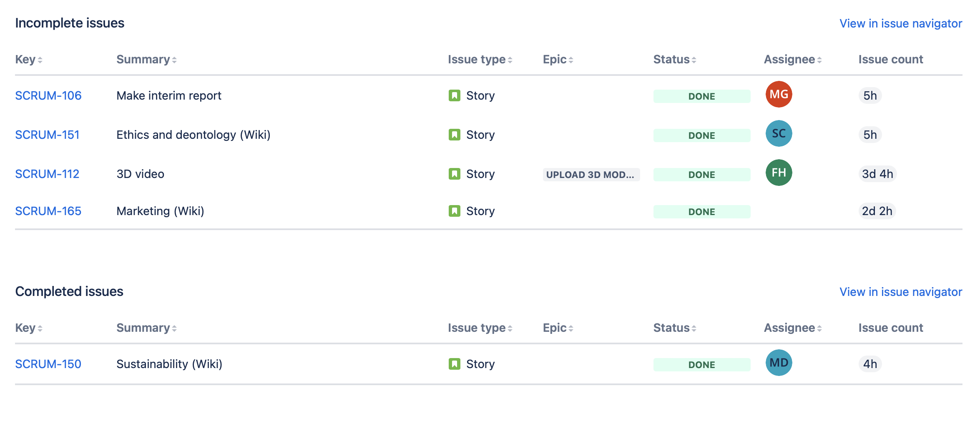View incomplete issues in issue navigator
Image resolution: width=980 pixels, height=426 pixels.
[x=900, y=23]
